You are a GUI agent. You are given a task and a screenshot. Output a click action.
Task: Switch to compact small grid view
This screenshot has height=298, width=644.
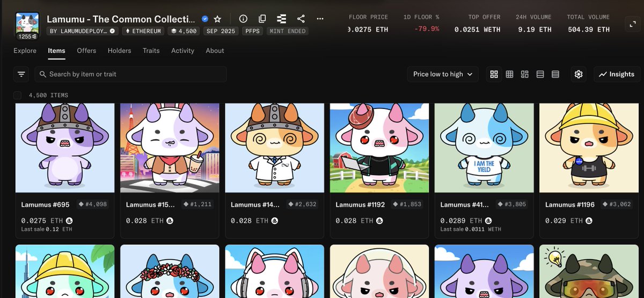(x=510, y=74)
